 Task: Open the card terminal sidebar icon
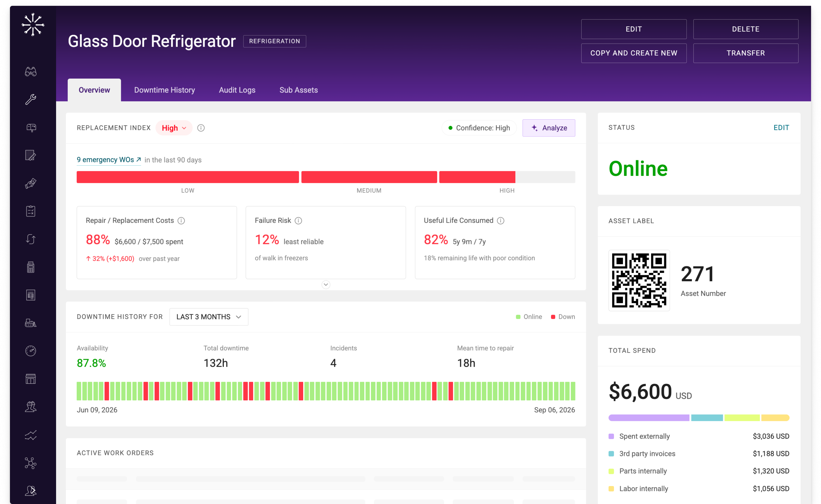pos(31,267)
